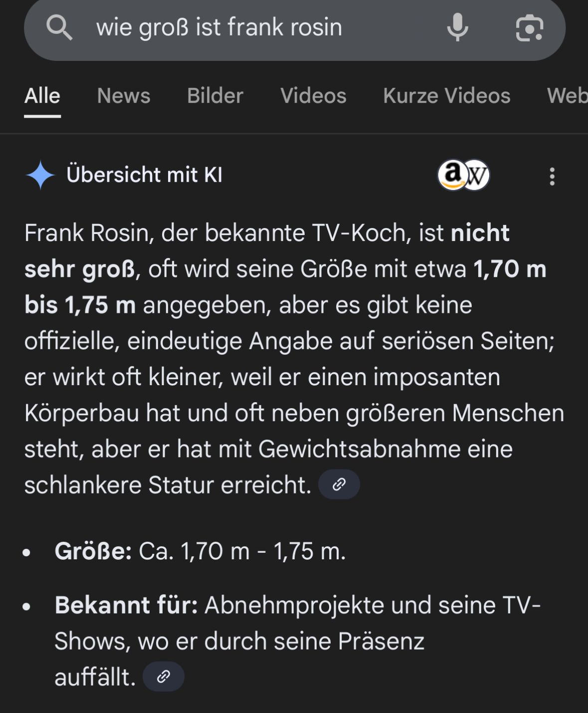Open the Bilder tab
Image resolution: width=588 pixels, height=713 pixels.
[215, 96]
